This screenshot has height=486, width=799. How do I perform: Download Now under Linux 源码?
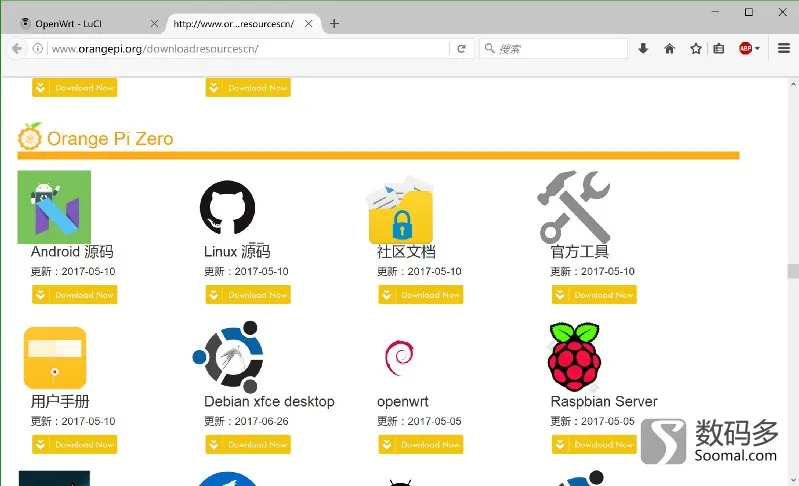(248, 295)
